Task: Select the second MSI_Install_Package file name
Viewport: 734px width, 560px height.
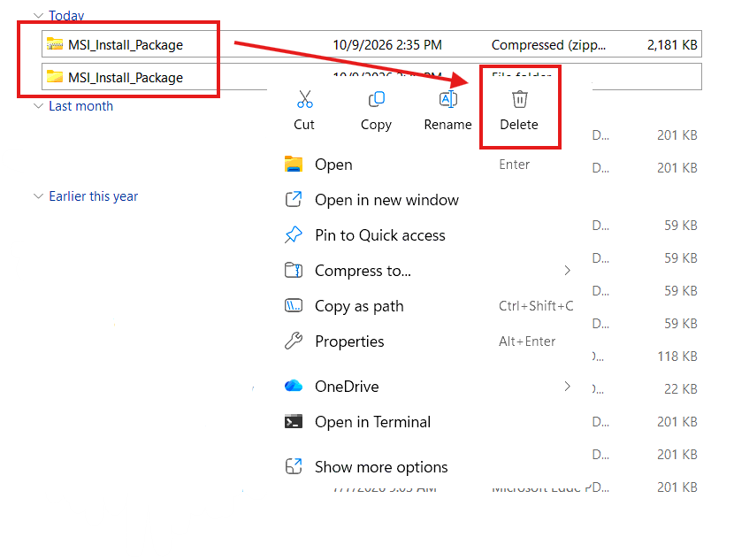Action: click(x=126, y=77)
